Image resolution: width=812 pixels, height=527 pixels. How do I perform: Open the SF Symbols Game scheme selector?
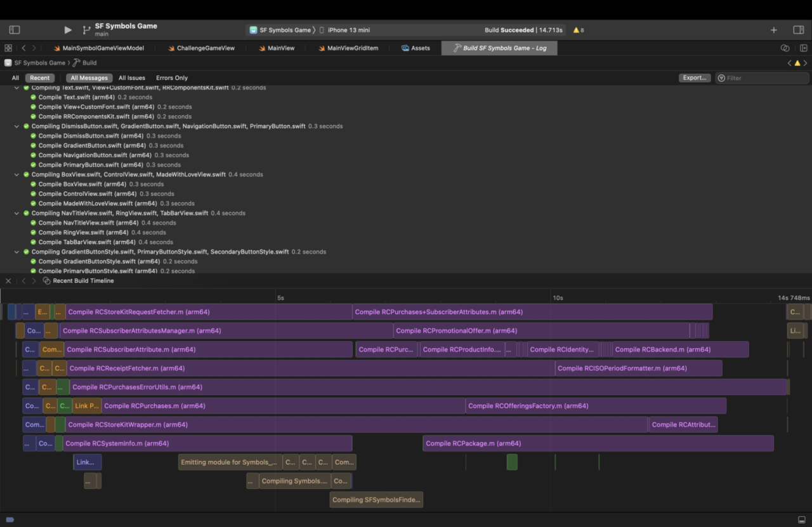282,30
